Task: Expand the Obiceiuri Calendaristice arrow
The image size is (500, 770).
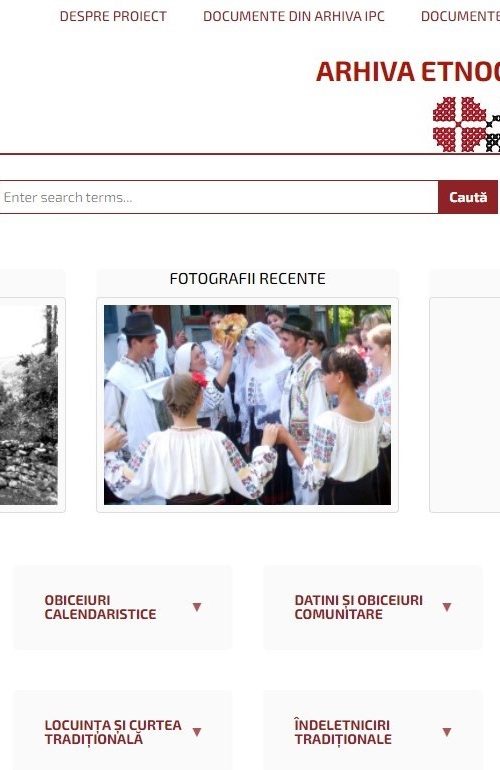Action: click(x=197, y=607)
